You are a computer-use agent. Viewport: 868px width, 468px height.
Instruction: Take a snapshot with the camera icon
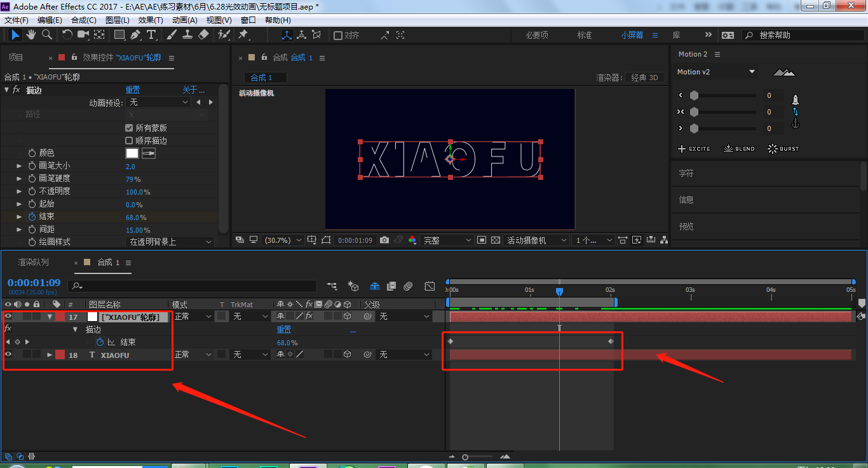(384, 240)
